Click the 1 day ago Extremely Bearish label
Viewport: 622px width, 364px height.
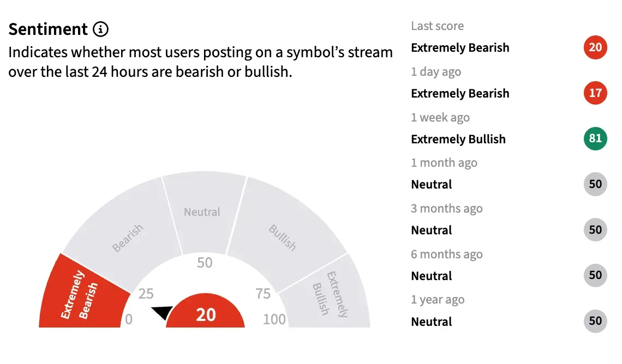[459, 93]
